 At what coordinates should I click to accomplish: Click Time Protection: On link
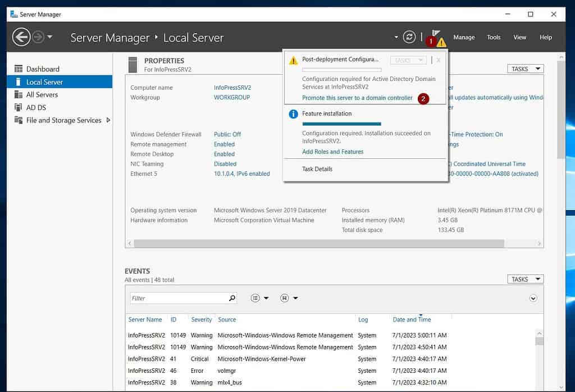[477, 135]
